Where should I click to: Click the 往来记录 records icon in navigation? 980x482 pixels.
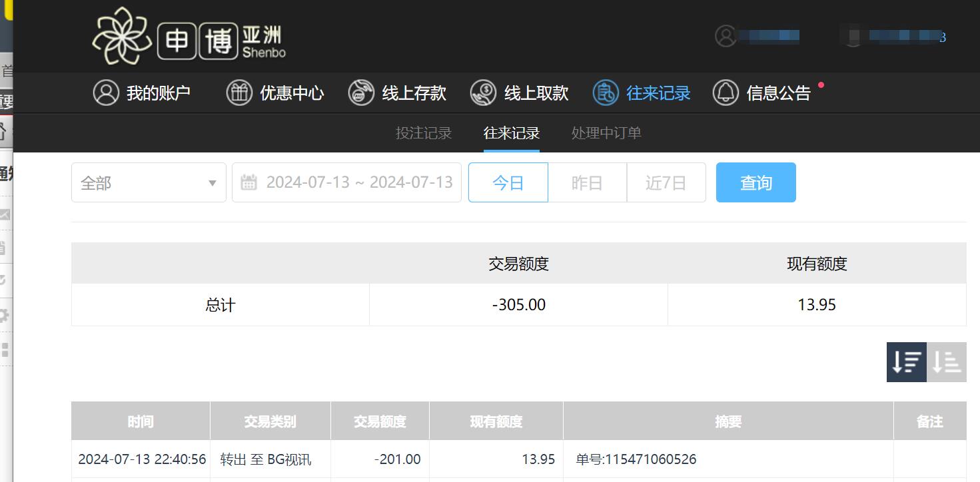tap(605, 93)
